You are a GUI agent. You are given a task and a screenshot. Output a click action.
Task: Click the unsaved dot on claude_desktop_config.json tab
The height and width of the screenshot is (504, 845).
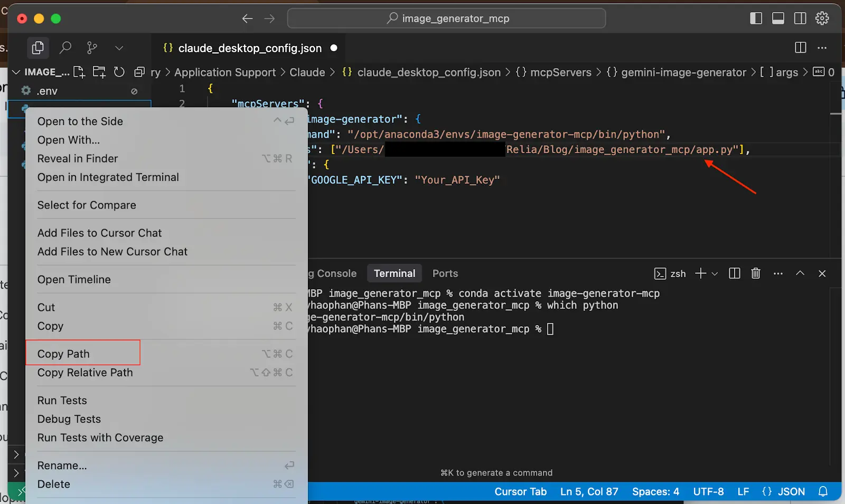coord(334,48)
